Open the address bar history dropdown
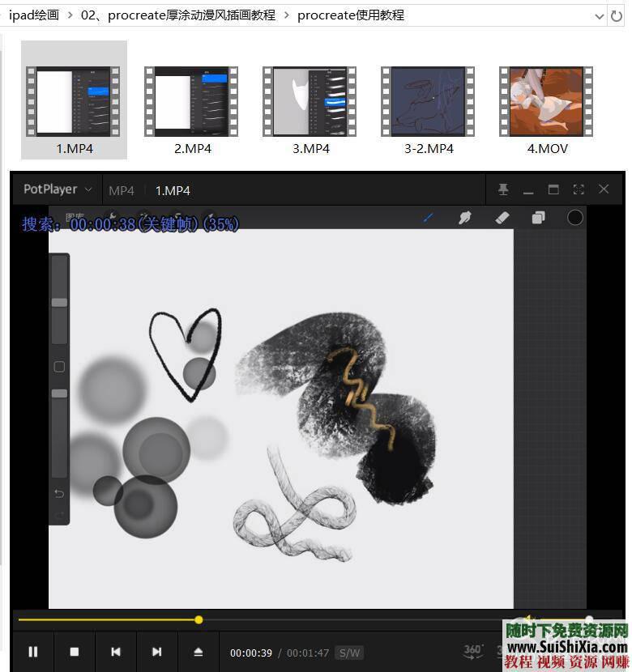632x672 pixels. pyautogui.click(x=600, y=16)
